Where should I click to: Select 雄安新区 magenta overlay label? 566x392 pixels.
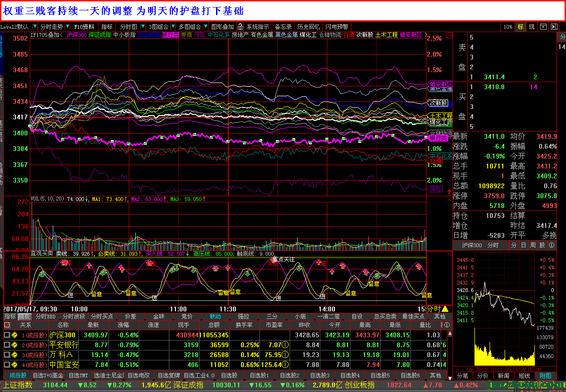coord(411,35)
